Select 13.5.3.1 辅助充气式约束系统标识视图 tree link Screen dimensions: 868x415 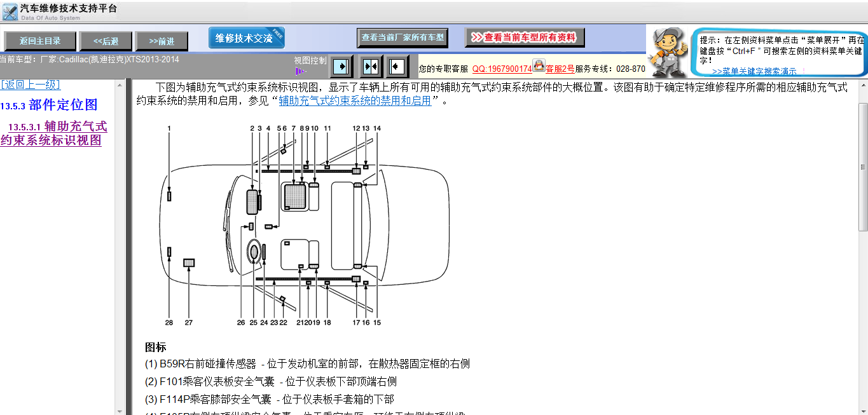coord(54,133)
